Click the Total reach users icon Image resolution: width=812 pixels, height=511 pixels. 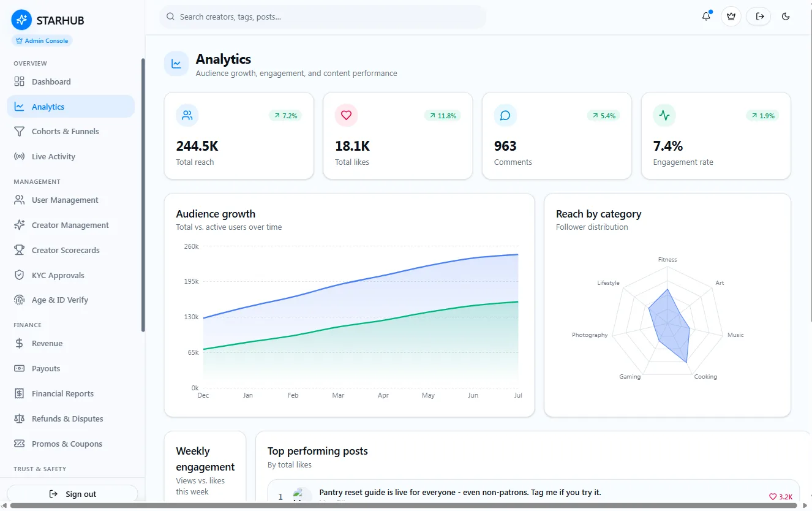187,115
